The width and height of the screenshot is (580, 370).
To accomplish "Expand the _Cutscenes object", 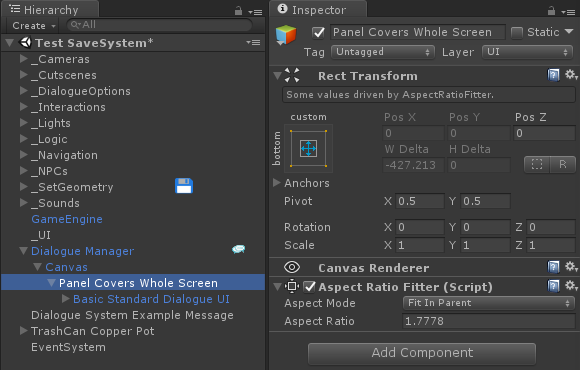I will 24,74.
